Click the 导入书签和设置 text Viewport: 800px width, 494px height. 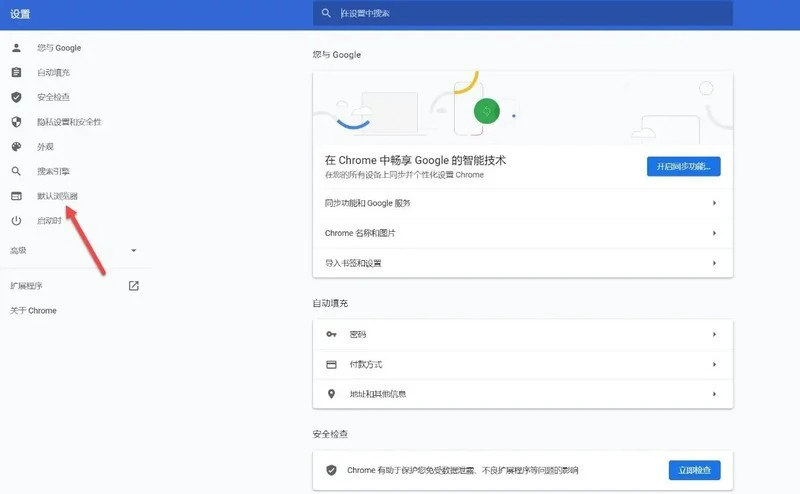353,263
